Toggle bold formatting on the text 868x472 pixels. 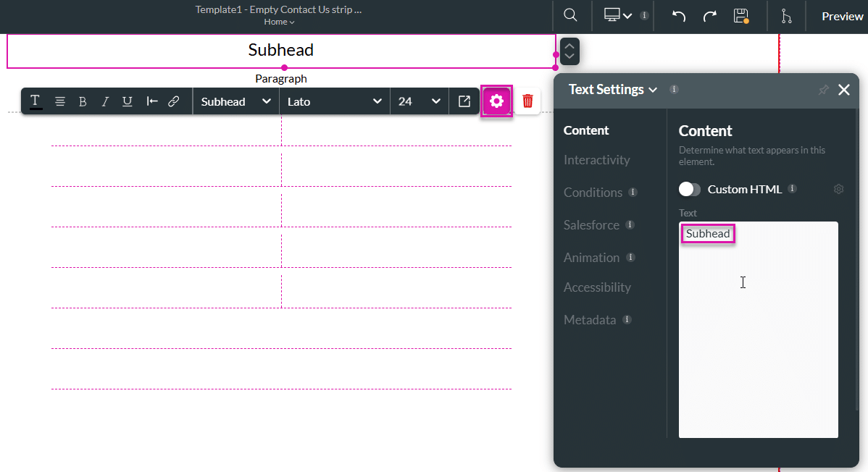click(83, 101)
